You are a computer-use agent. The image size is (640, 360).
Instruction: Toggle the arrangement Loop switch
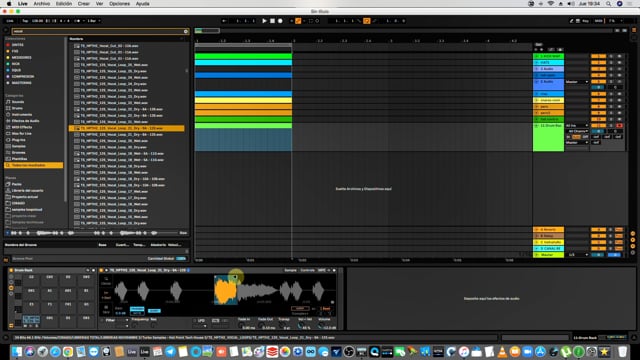(367, 21)
